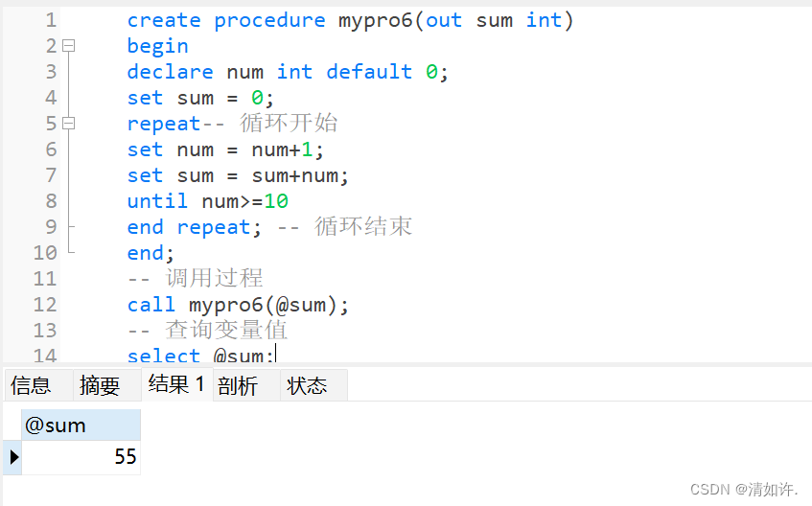
Task: Click the 'select @sum;' line
Action: [201, 355]
